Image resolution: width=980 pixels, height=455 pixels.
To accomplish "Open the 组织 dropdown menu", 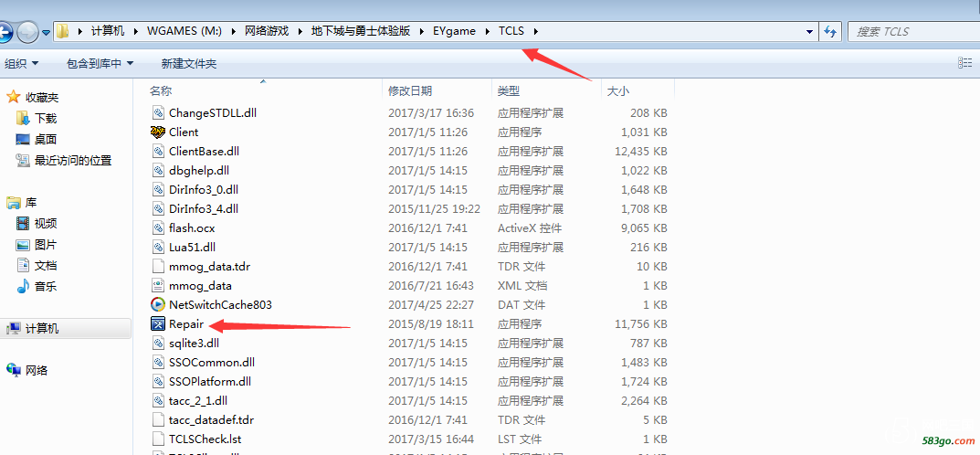I will 22,63.
